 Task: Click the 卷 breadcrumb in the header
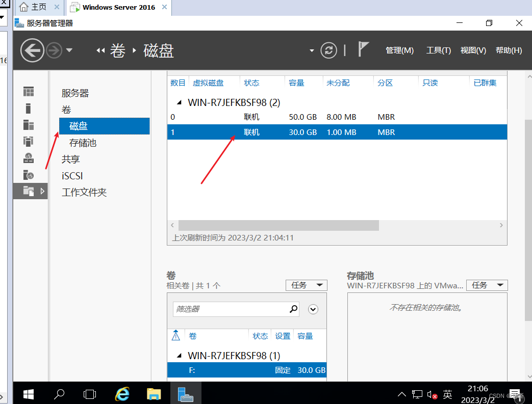click(x=117, y=51)
